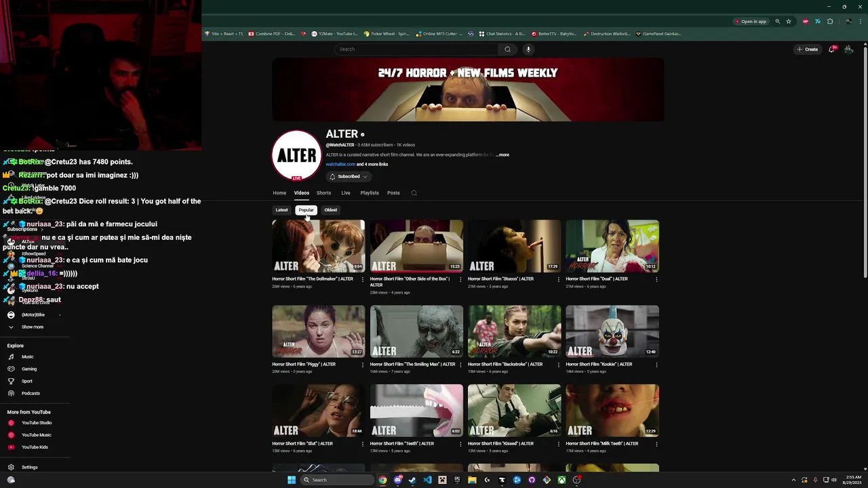868x488 pixels.
Task: Play "Piggy" video thumbnail
Action: (319, 331)
